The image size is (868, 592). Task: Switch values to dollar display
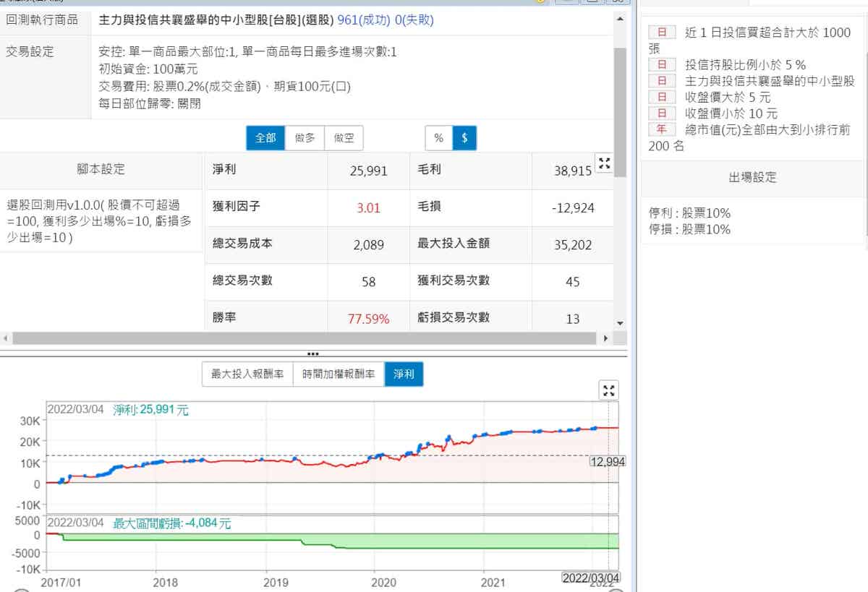464,137
